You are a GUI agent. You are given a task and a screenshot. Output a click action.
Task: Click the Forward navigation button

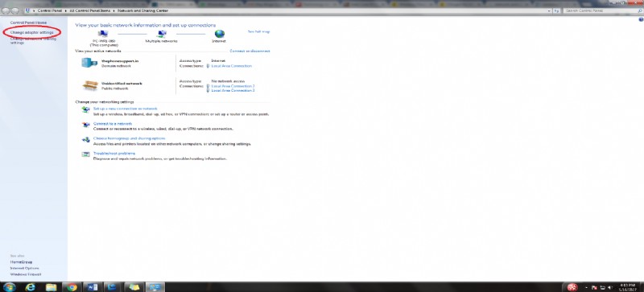[14, 10]
